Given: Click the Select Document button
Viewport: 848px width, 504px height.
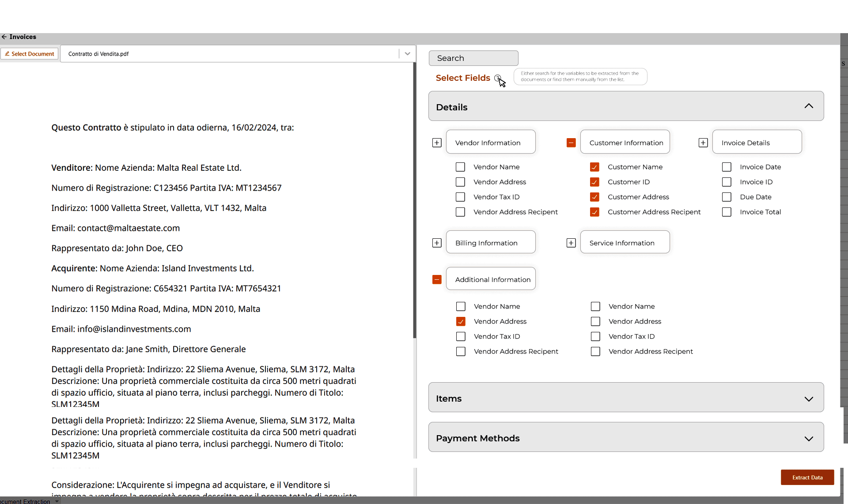Looking at the screenshot, I should click(x=30, y=54).
